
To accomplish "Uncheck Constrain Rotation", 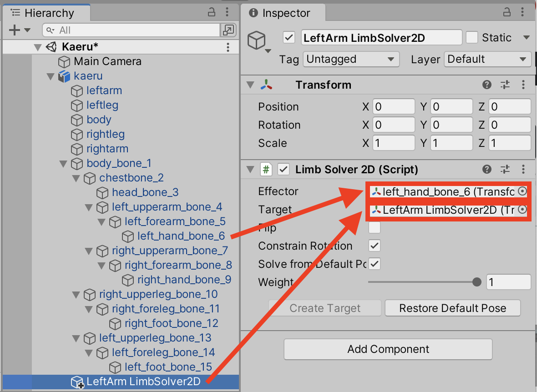I will (374, 246).
